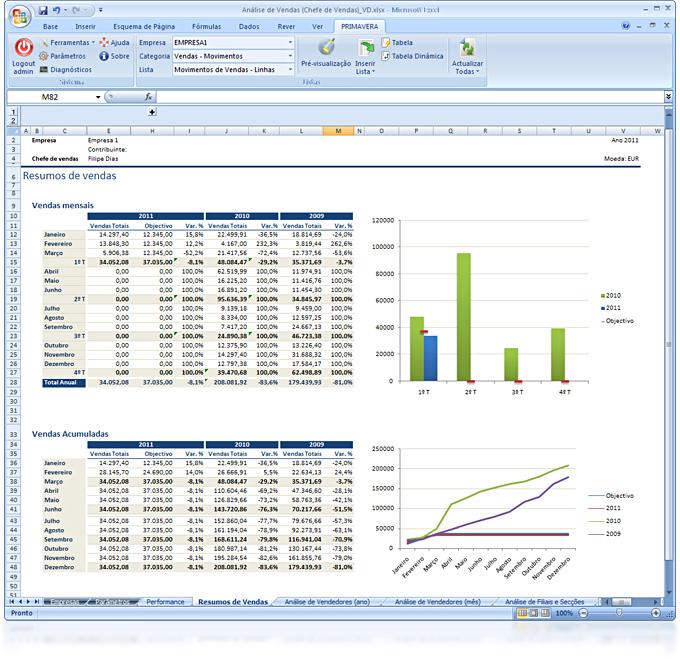680x659 pixels.
Task: Select the Total Anual cell
Action: click(64, 382)
